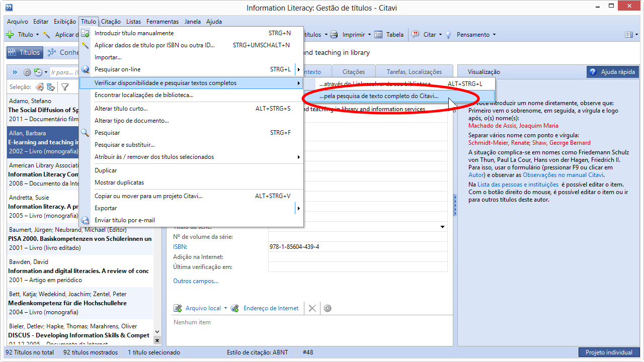This screenshot has height=362, width=644.
Task: Open the Listas menu
Action: click(x=134, y=22)
